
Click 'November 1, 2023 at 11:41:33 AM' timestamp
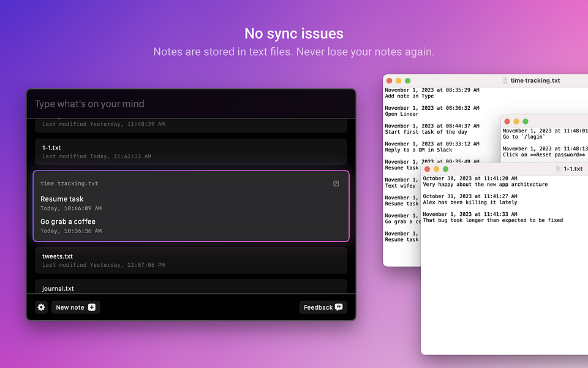click(470, 215)
